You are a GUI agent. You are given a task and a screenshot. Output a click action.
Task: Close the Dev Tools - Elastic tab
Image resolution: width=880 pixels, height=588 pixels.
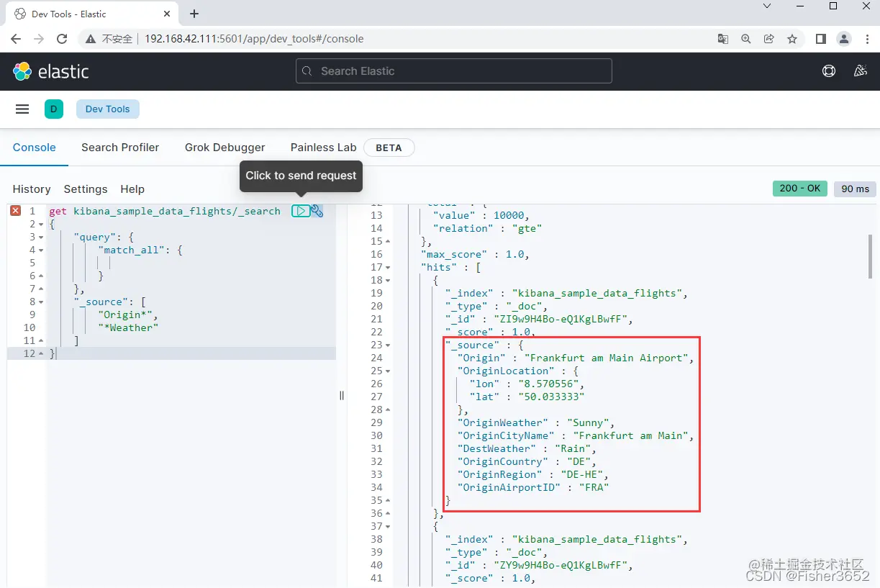[166, 14]
